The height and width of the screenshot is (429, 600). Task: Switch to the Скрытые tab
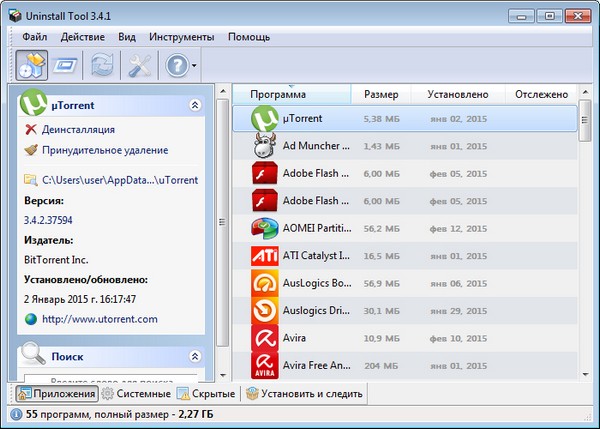coord(206,395)
